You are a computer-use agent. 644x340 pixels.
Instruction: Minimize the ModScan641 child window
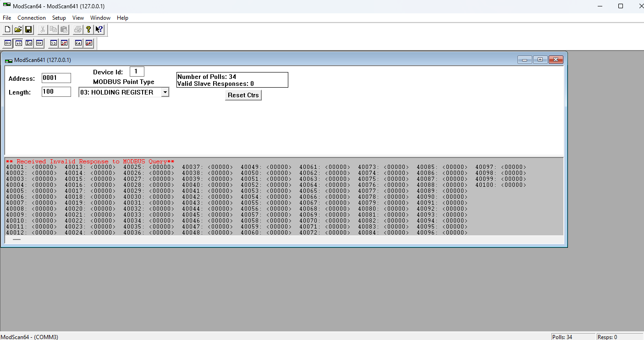(524, 60)
